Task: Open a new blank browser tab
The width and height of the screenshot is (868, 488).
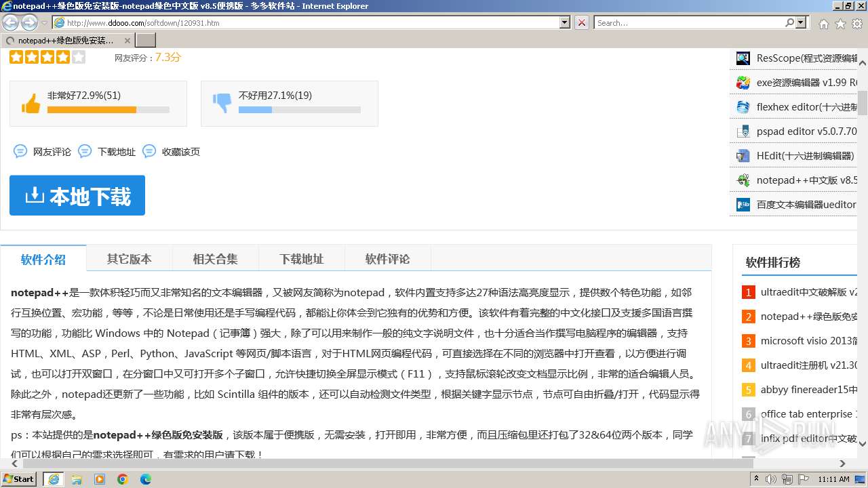Action: click(x=146, y=40)
